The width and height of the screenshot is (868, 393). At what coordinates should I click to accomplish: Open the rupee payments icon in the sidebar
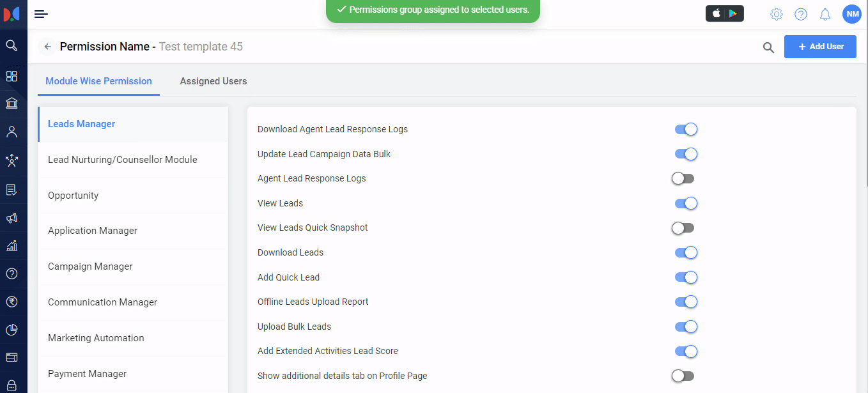point(13,301)
